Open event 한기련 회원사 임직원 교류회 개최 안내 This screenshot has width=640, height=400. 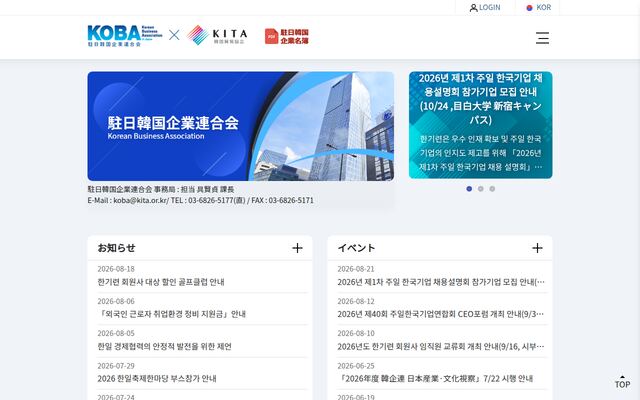(441, 347)
